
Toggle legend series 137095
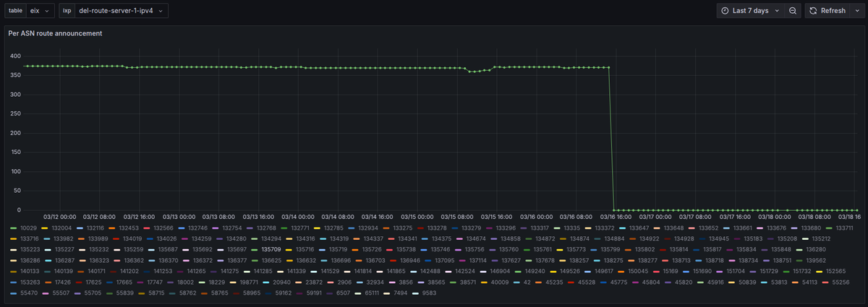pyautogui.click(x=445, y=260)
